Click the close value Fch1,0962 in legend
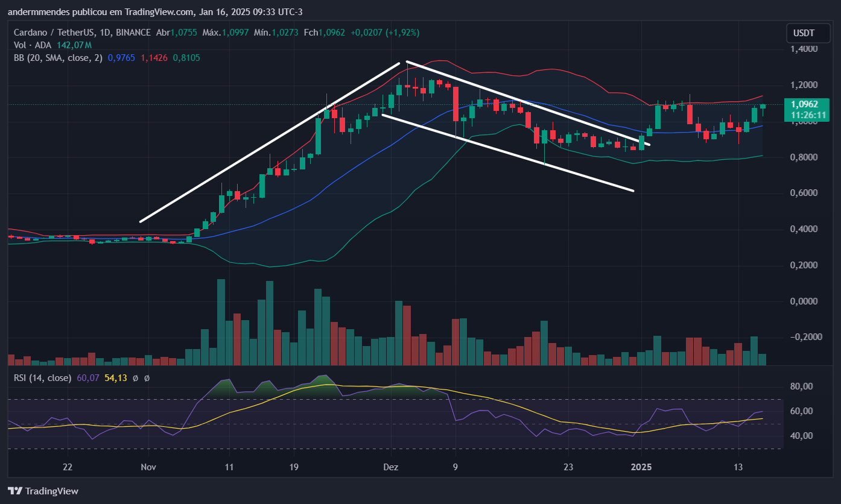Screen dimensions: 841x504 click(325, 32)
